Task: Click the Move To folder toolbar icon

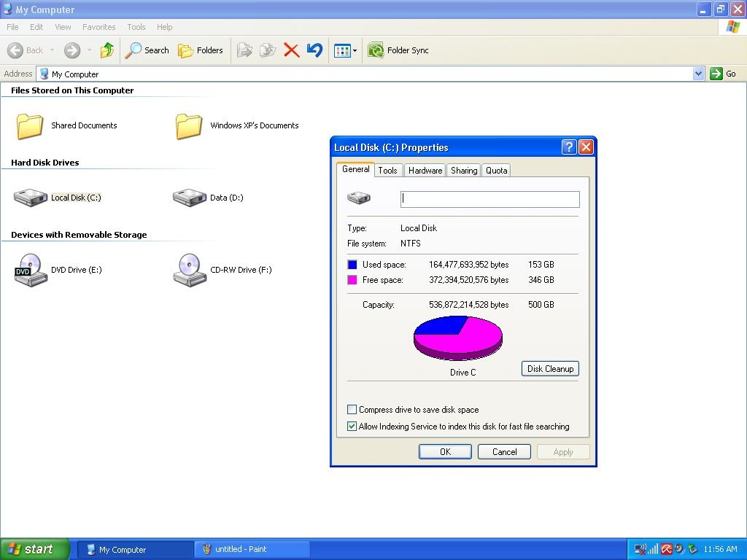Action: (245, 50)
